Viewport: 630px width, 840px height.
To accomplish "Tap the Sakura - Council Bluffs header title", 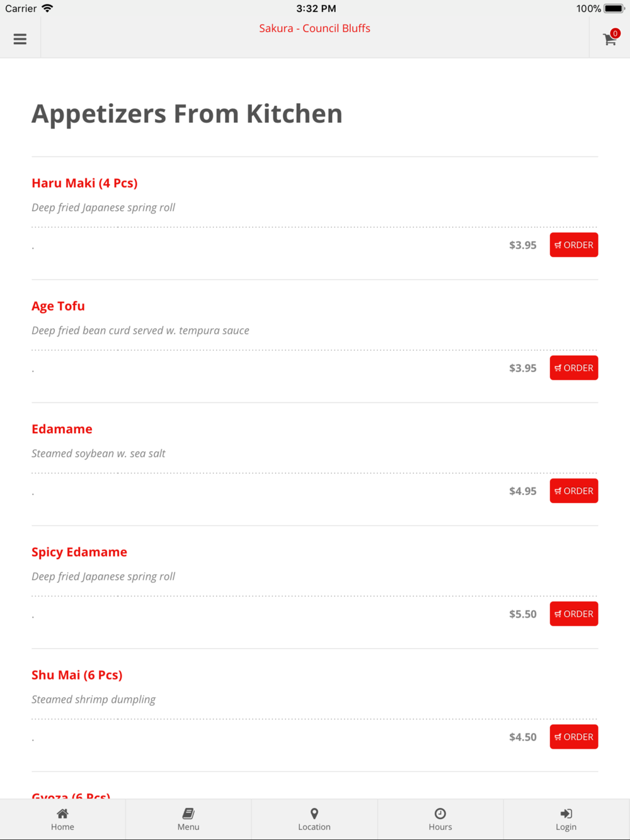I will tap(314, 28).
